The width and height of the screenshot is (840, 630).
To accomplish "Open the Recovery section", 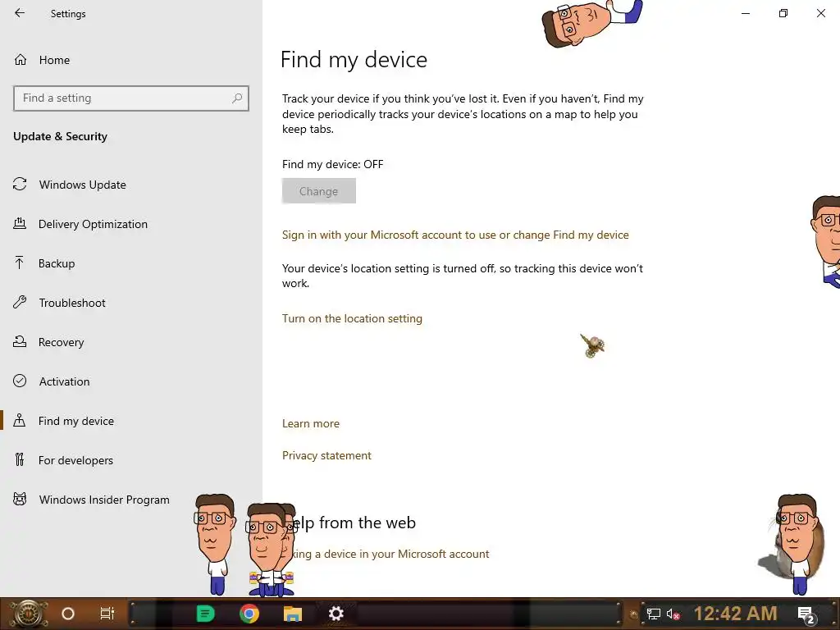I will [48, 342].
